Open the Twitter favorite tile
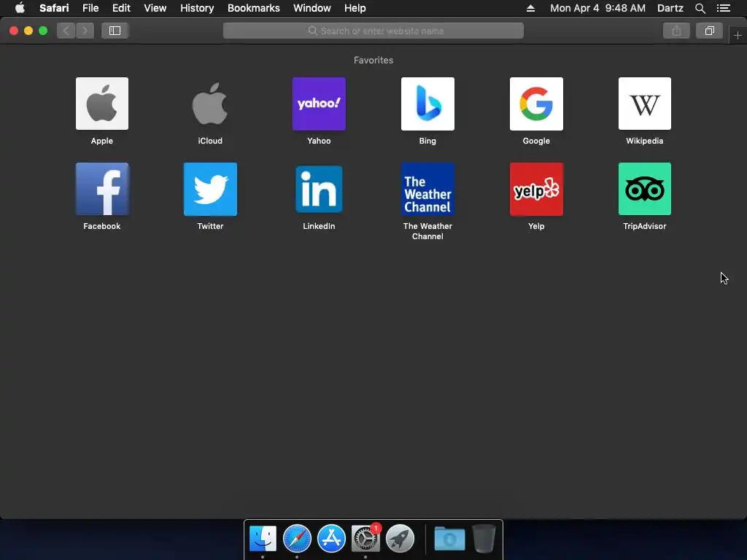The image size is (747, 560). pyautogui.click(x=210, y=189)
